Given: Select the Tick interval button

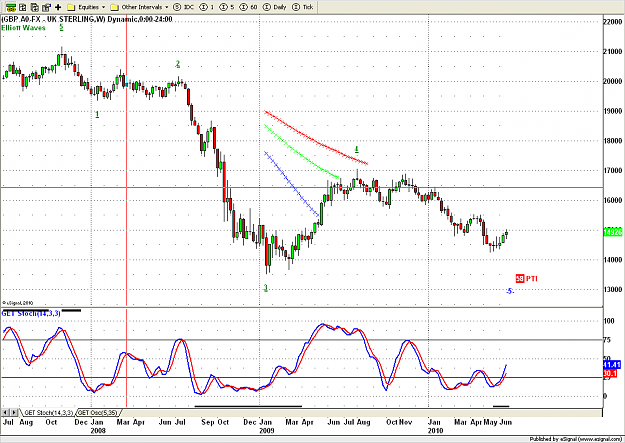Looking at the screenshot, I should point(303,7).
